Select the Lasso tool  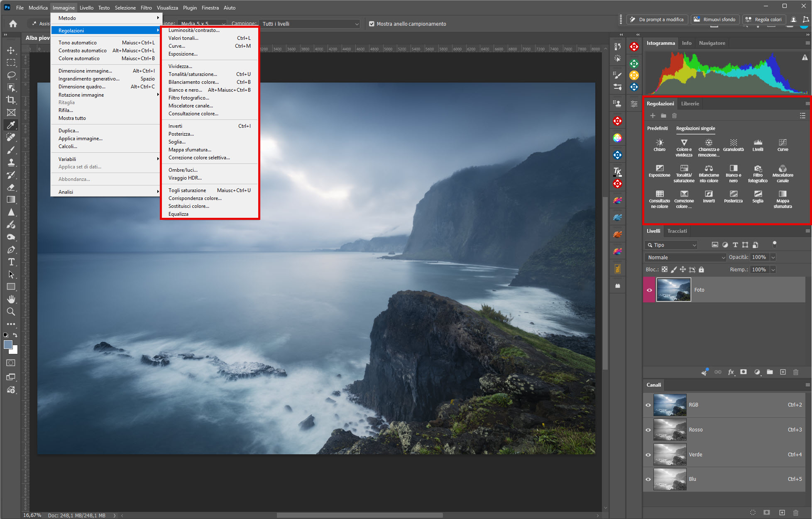pyautogui.click(x=11, y=75)
